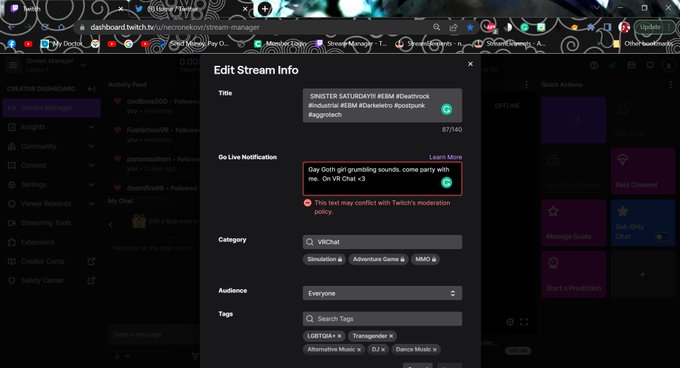Remove the Dance Music tag
This screenshot has height=368, width=680.
tap(435, 349)
